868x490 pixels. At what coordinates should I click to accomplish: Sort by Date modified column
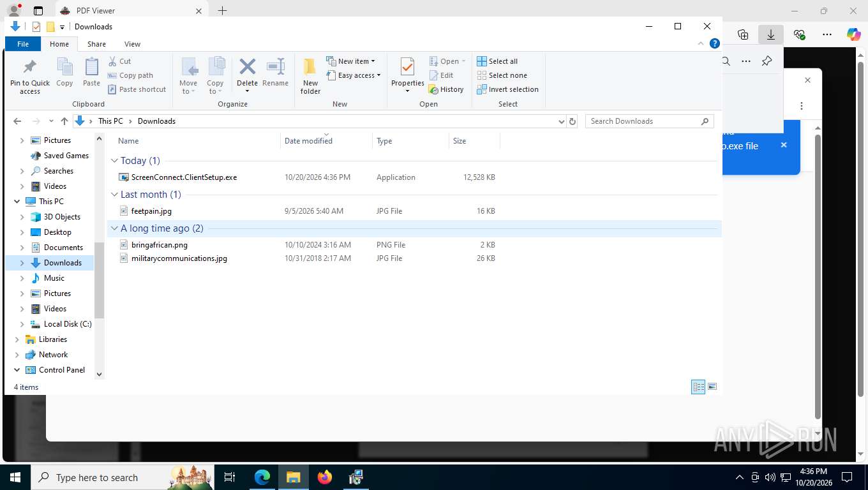pos(326,141)
